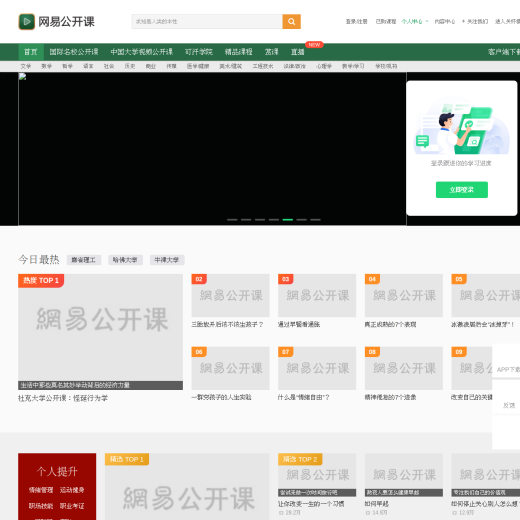Switch to the 精品课程 tab
520x520 pixels.
coord(238,52)
